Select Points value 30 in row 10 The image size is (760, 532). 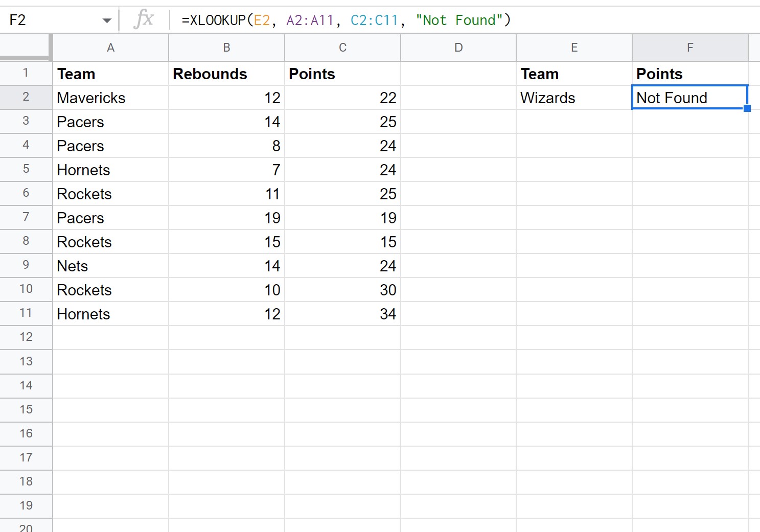point(343,290)
